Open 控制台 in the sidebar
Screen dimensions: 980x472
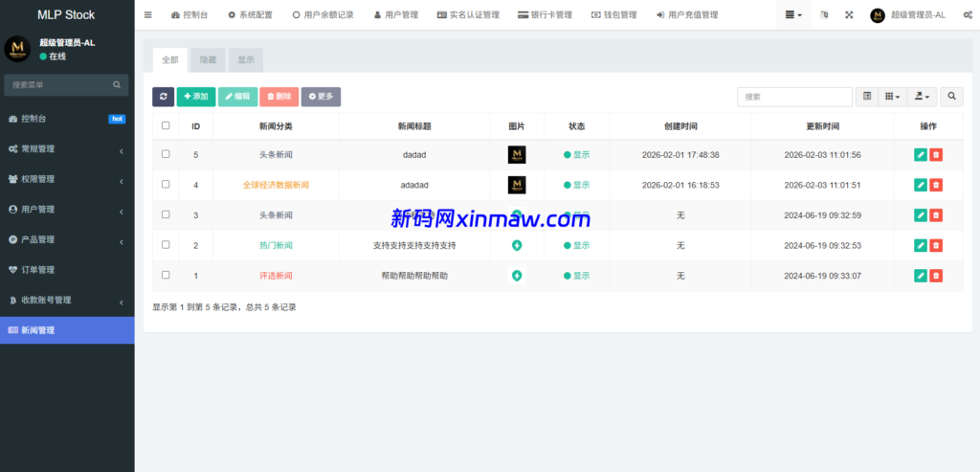click(x=67, y=119)
